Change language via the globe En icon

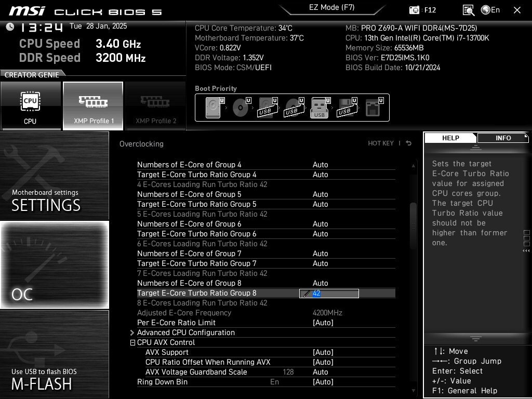(490, 10)
